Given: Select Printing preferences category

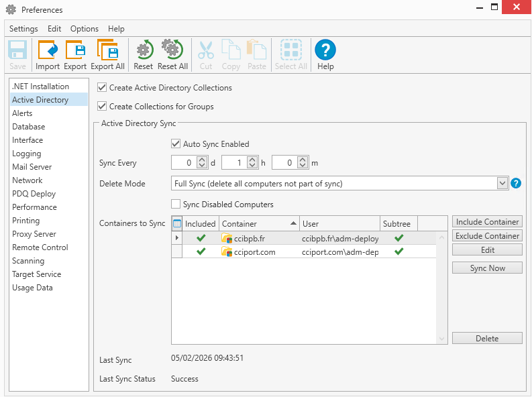Looking at the screenshot, I should [49, 221].
